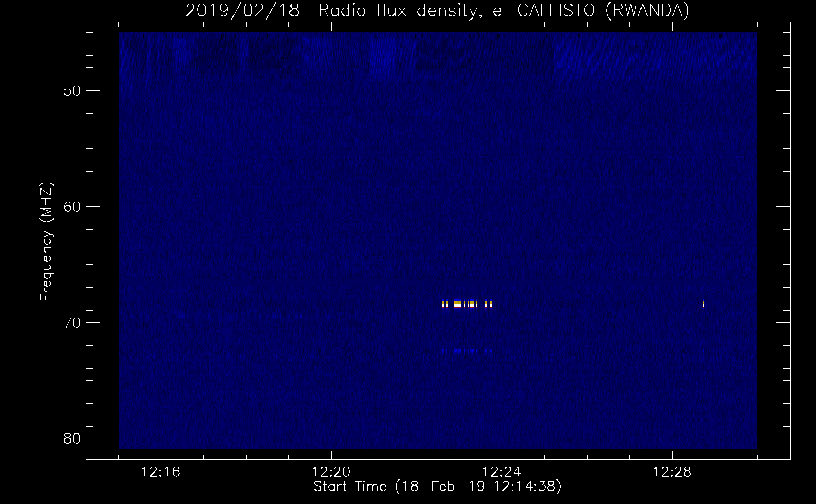Click the faint blue emission band near 72 MHz

click(x=467, y=351)
